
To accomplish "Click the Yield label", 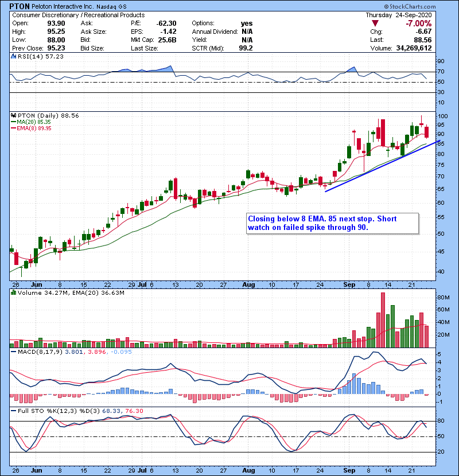I will [x=199, y=40].
